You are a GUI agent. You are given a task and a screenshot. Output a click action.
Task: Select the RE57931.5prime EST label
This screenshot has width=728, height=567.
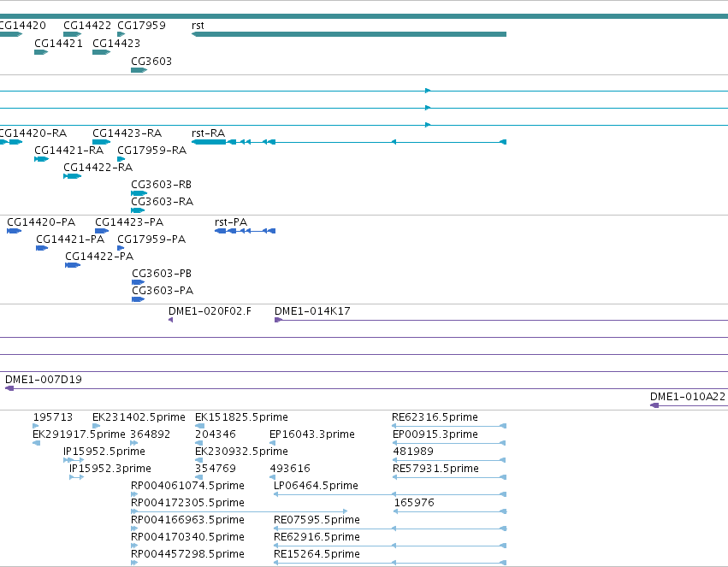pyautogui.click(x=436, y=470)
